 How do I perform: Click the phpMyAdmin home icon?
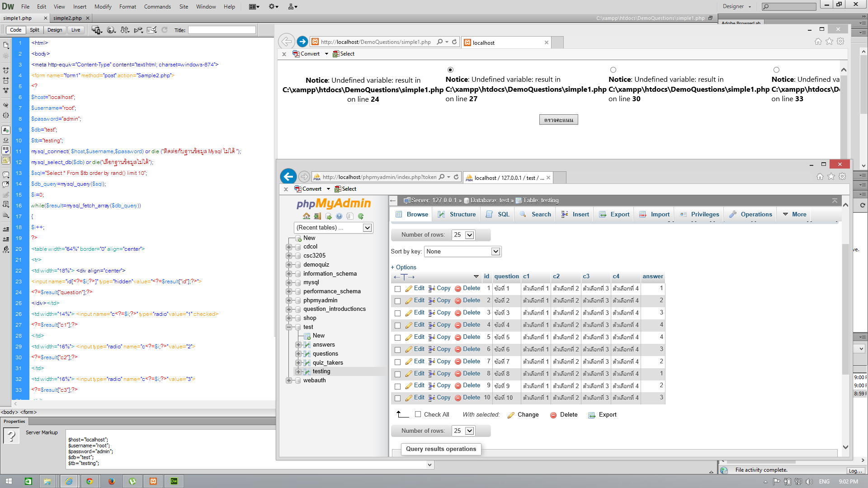coord(307,216)
